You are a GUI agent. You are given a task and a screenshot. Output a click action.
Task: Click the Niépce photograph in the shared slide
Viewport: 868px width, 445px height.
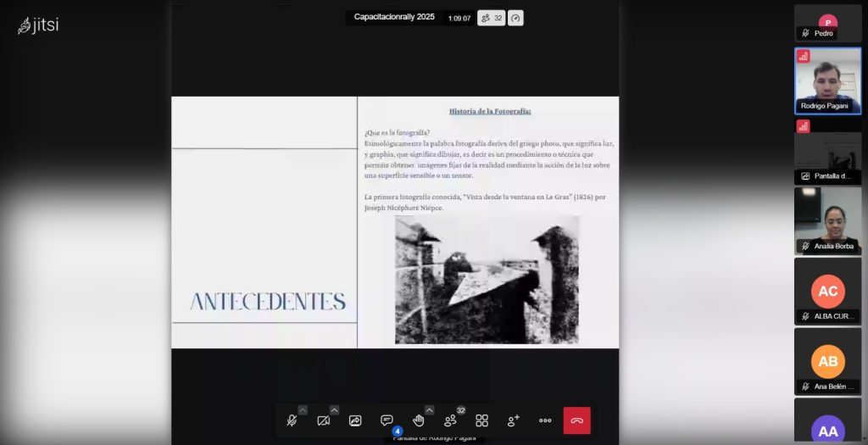coord(487,280)
